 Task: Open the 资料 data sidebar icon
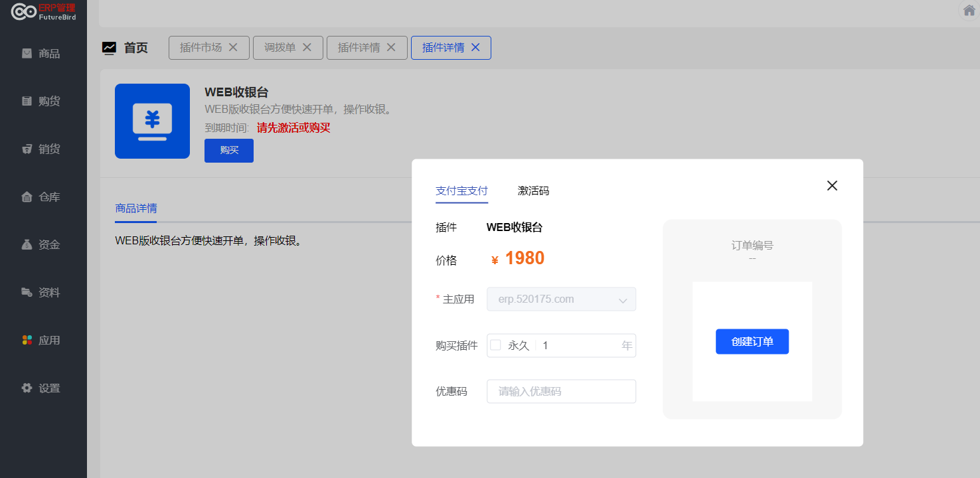click(27, 292)
